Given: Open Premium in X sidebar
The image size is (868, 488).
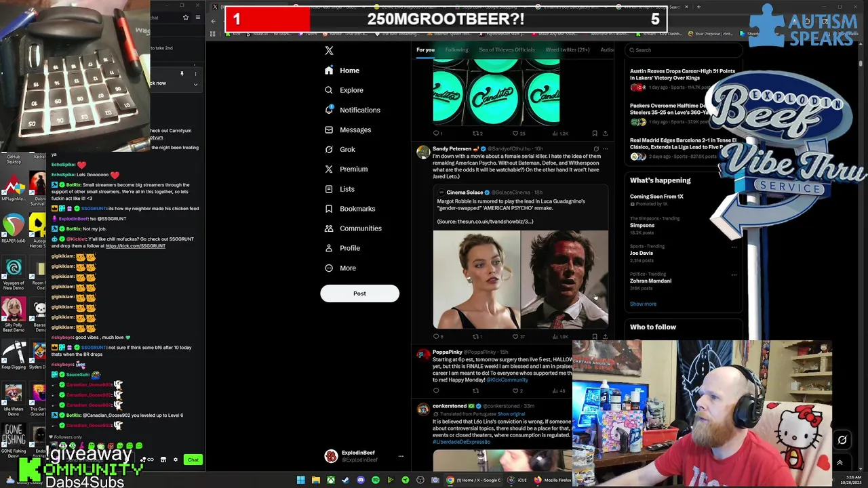Looking at the screenshot, I should (346, 169).
